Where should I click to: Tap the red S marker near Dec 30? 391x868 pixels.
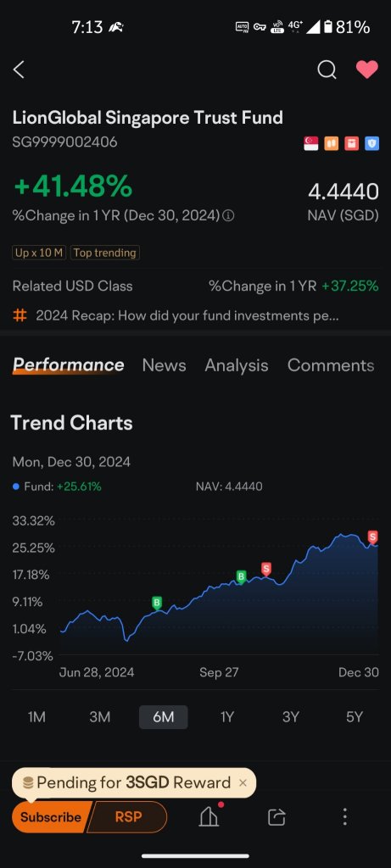[372, 537]
